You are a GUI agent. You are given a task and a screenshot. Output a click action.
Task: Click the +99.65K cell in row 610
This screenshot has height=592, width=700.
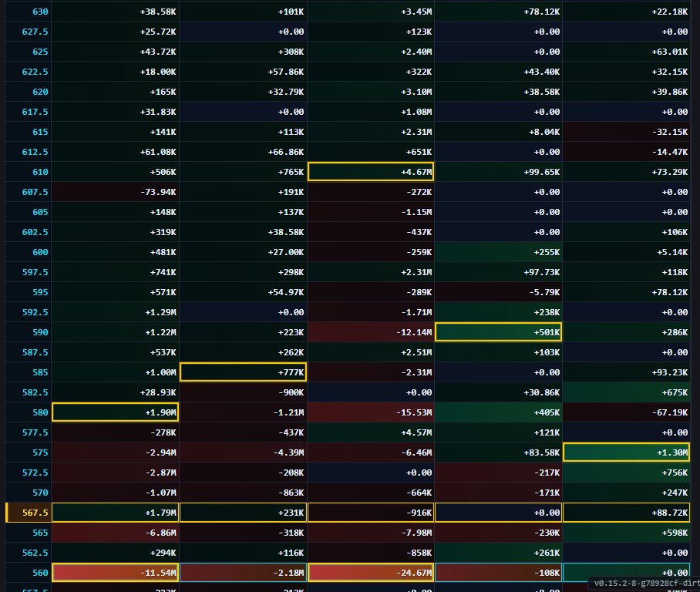pyautogui.click(x=498, y=172)
